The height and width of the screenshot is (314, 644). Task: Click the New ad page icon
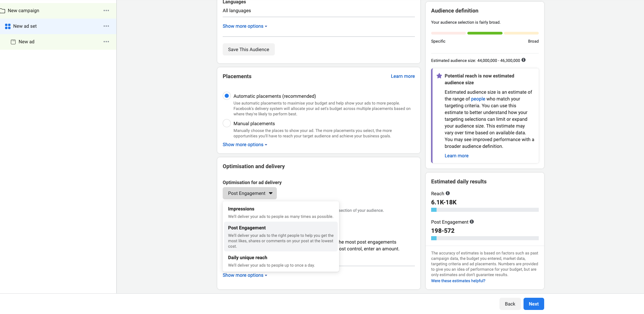13,42
